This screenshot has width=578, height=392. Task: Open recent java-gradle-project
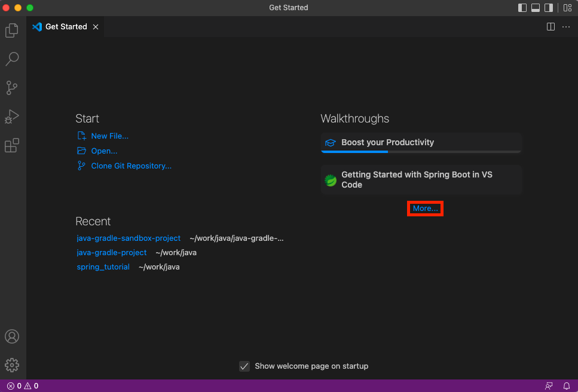point(112,252)
